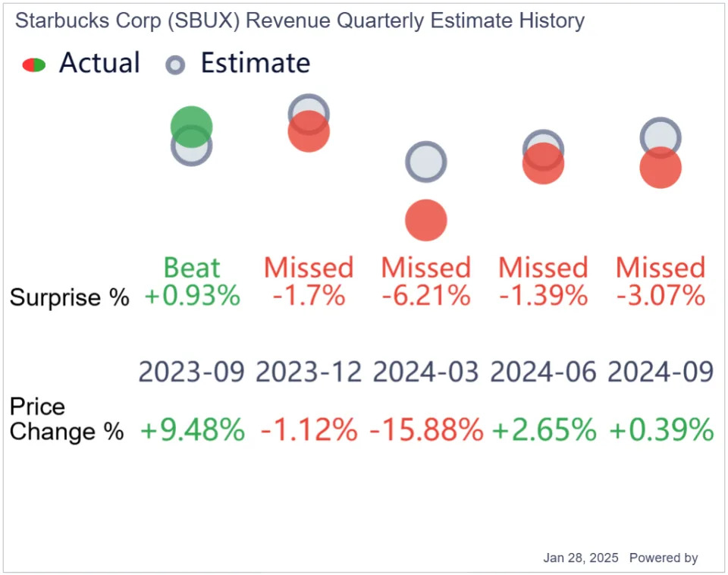Click the +0.93% Beat surprise value
The height and width of the screenshot is (575, 728).
click(192, 296)
